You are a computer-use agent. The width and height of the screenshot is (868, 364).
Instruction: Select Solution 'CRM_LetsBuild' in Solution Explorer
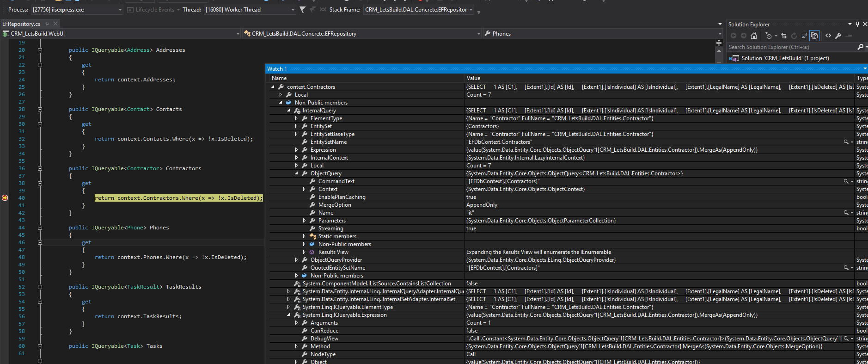tap(785, 58)
